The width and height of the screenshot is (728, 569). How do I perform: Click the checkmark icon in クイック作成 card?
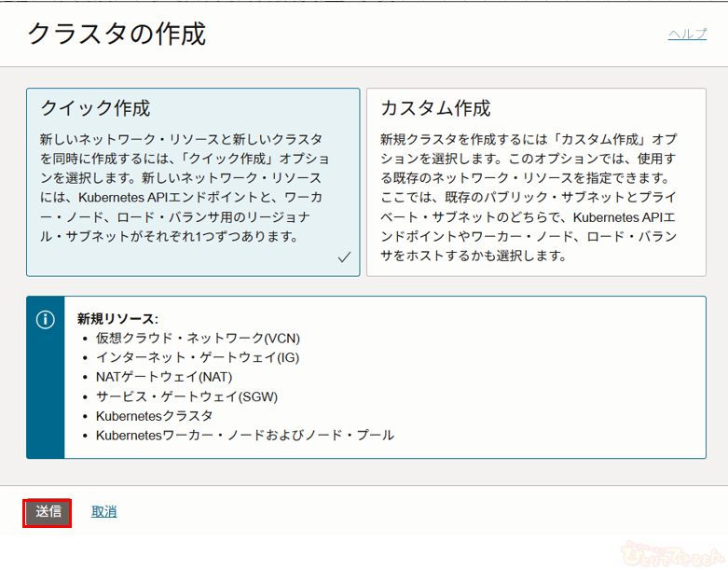pos(344,257)
